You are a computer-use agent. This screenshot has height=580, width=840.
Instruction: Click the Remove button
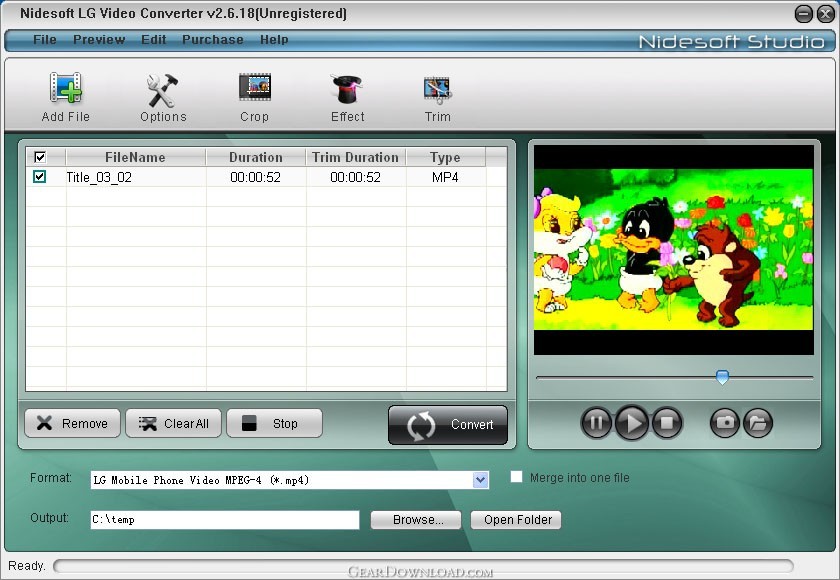click(72, 423)
